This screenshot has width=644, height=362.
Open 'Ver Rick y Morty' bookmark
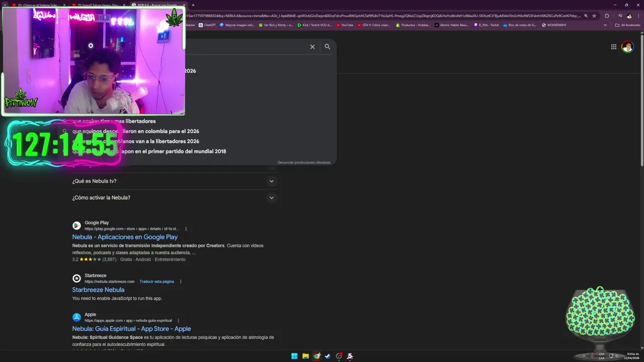coord(276,25)
